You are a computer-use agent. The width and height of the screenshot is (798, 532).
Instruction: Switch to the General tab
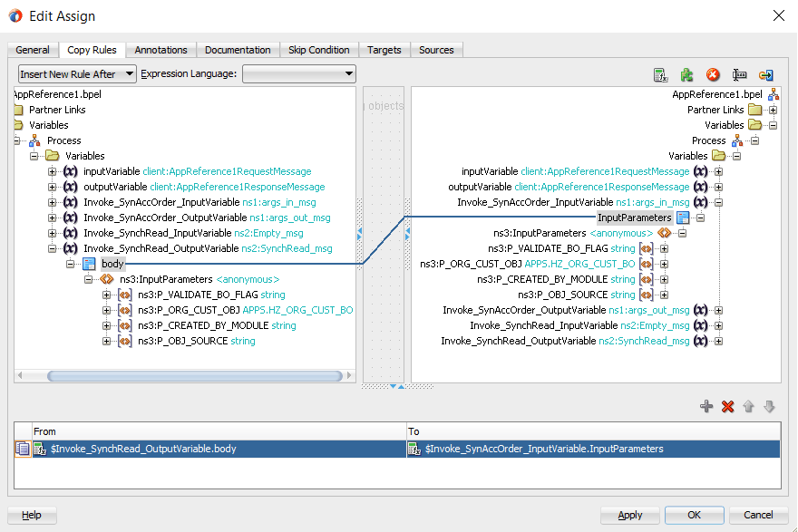[x=33, y=50]
